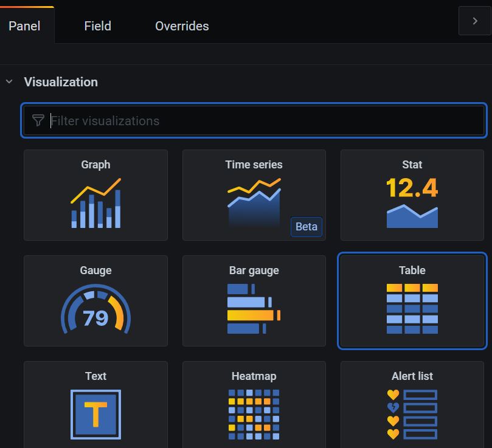Choose the Bar gauge horizontal bars icon
This screenshot has height=448, width=492.
pyautogui.click(x=254, y=309)
